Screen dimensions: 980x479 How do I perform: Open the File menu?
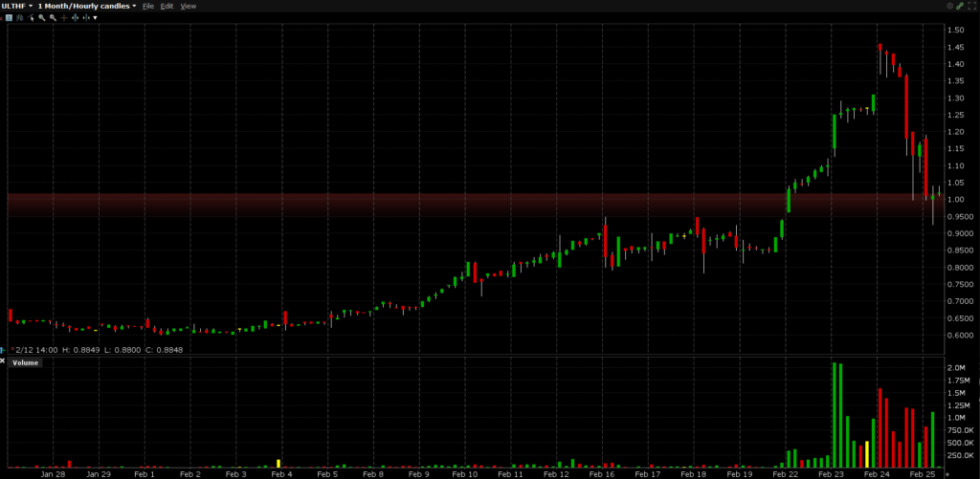coord(147,6)
